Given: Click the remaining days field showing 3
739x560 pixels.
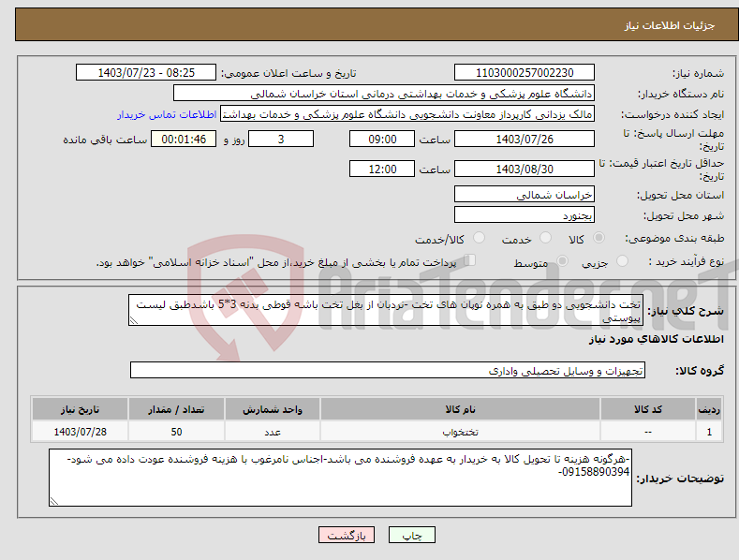Looking at the screenshot, I should pos(281,139).
